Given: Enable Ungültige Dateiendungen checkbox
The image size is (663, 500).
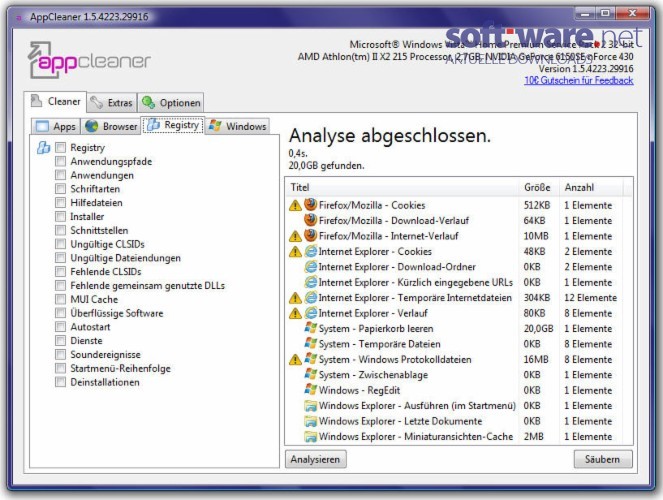Looking at the screenshot, I should (x=61, y=258).
